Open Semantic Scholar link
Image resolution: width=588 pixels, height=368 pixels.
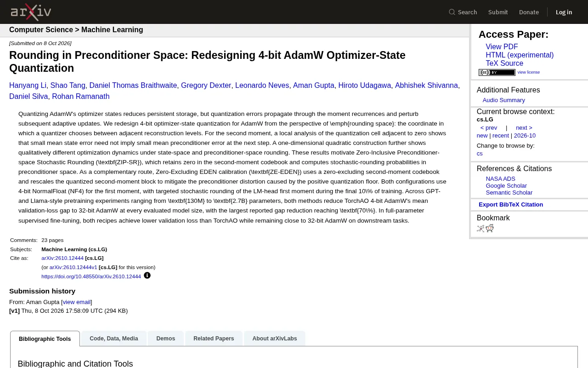[x=509, y=193]
